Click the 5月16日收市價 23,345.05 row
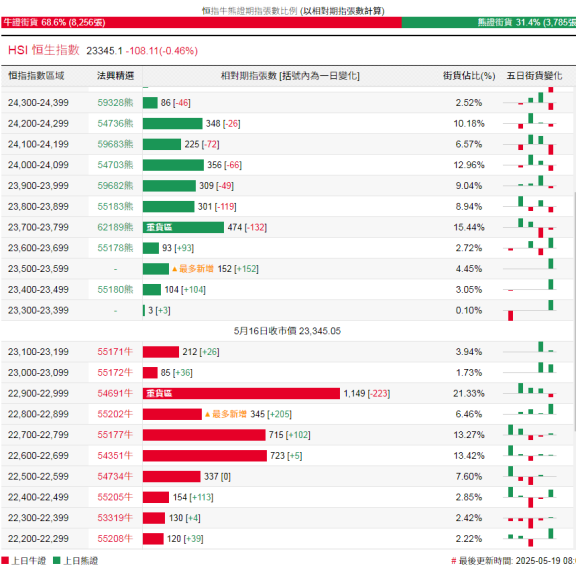 pos(287,331)
